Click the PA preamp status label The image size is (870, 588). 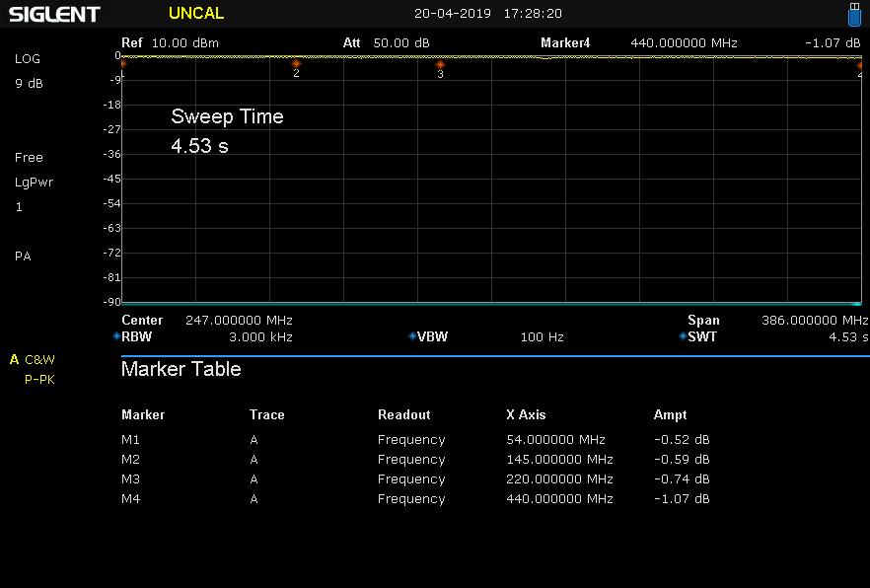(x=23, y=257)
